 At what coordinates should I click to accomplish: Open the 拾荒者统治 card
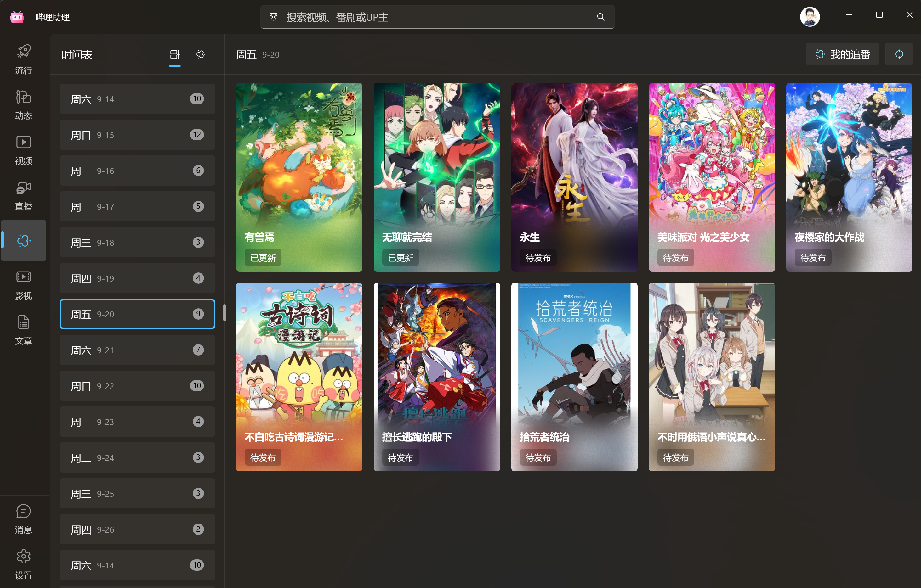click(x=574, y=377)
